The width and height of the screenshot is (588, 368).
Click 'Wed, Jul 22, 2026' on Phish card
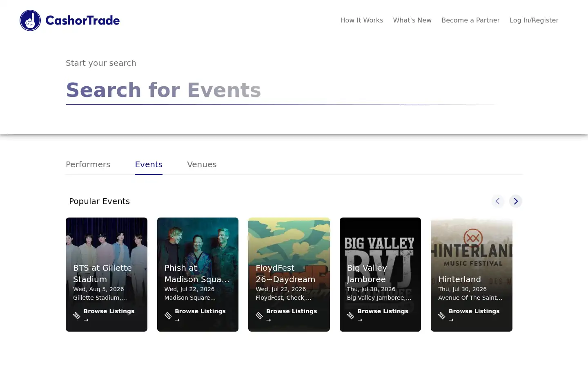[189, 289]
